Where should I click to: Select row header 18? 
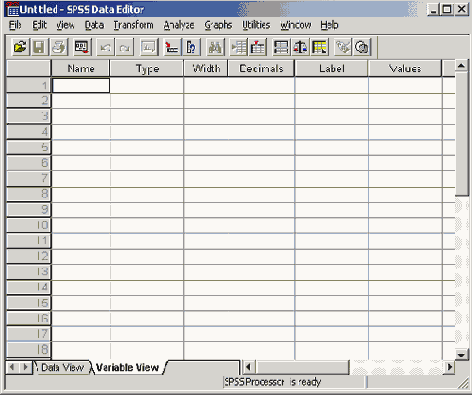29,350
